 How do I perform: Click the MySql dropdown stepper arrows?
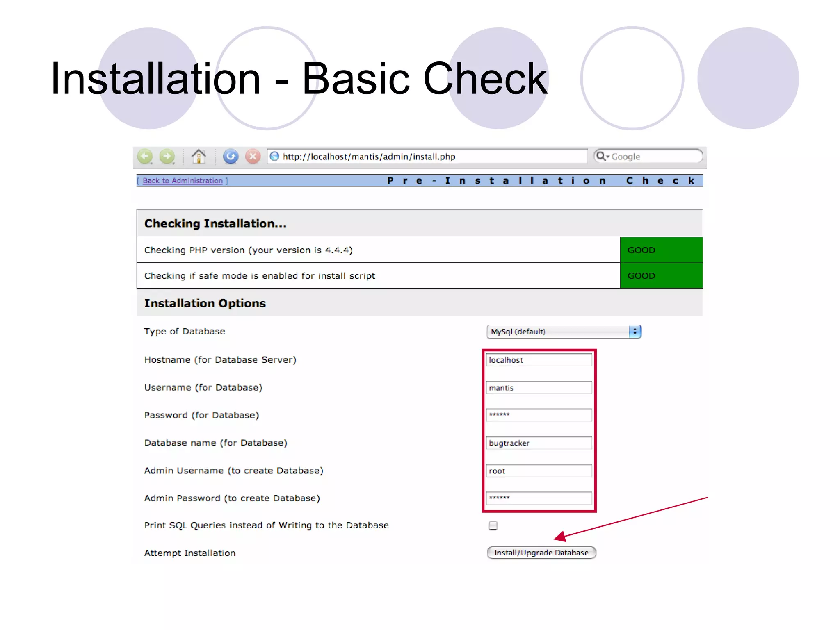[x=635, y=332]
